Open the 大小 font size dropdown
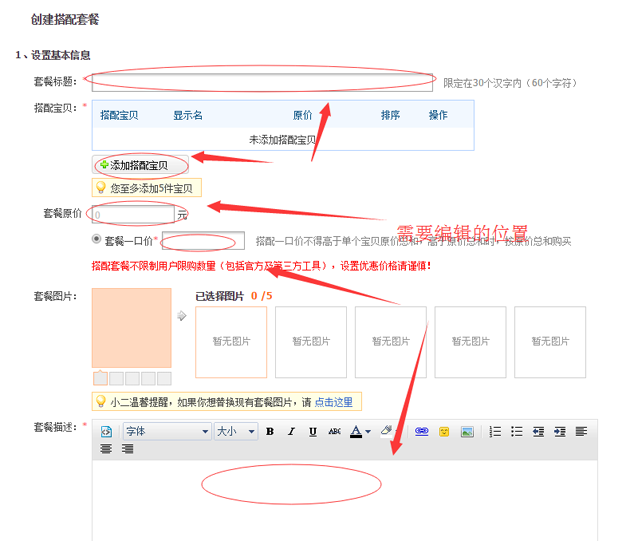This screenshot has height=541, width=630. 236,432
